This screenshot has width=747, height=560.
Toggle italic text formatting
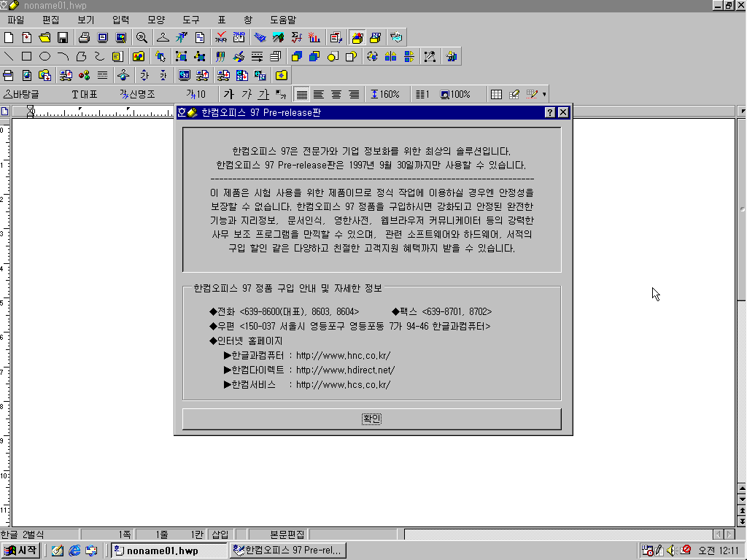click(x=247, y=94)
